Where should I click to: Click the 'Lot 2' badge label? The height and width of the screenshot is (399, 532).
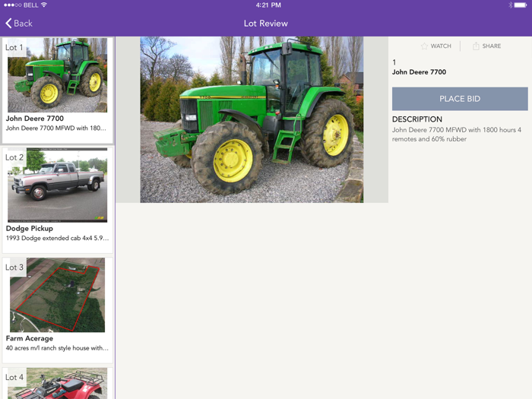tap(14, 157)
